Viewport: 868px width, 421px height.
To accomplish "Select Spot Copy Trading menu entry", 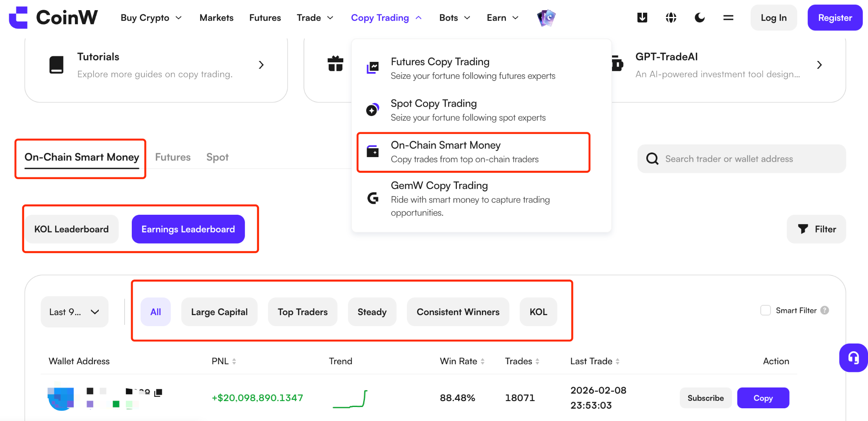I will [473, 110].
